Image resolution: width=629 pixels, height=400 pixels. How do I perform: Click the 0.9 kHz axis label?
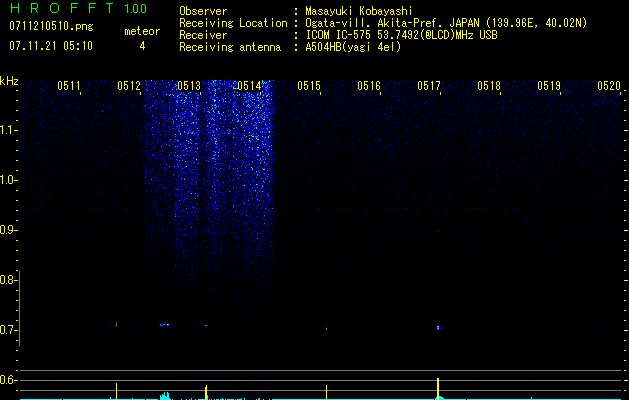click(8, 230)
